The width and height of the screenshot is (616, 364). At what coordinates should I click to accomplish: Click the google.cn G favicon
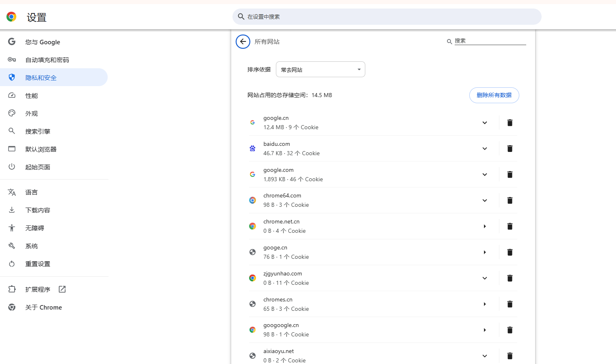pyautogui.click(x=252, y=123)
